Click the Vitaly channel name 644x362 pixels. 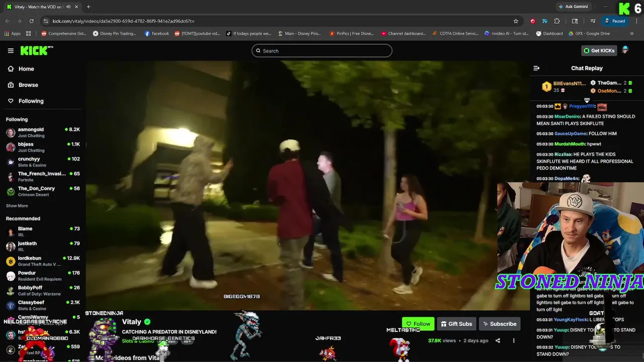(x=132, y=322)
